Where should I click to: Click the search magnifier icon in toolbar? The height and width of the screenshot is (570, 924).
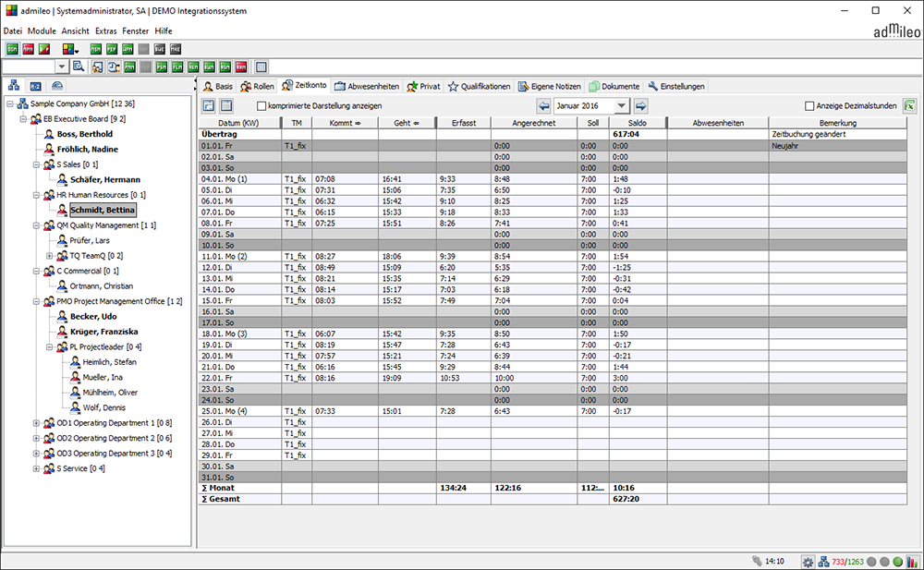point(79,67)
